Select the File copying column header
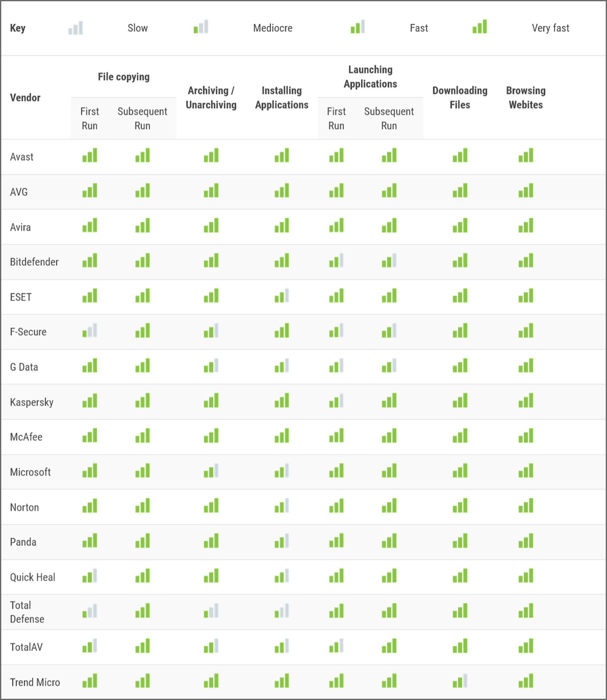 pos(124,77)
